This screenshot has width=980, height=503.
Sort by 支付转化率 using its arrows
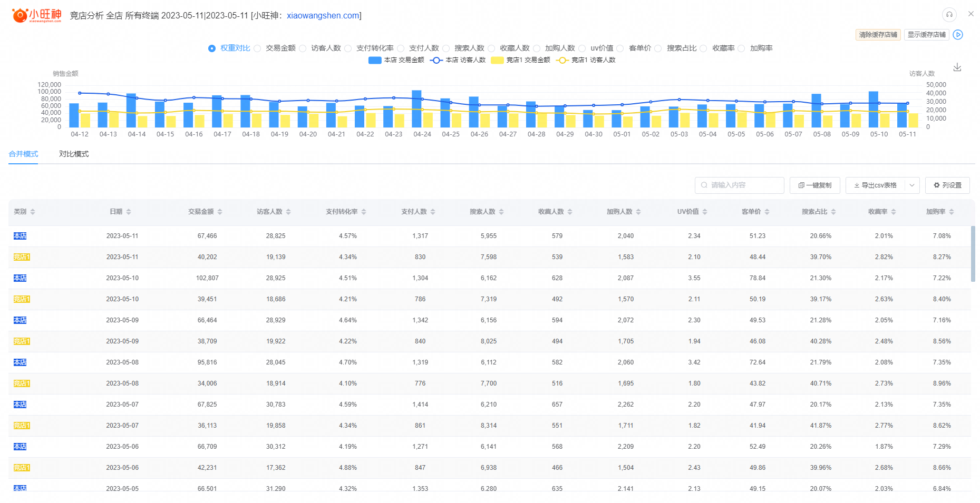[x=364, y=212]
